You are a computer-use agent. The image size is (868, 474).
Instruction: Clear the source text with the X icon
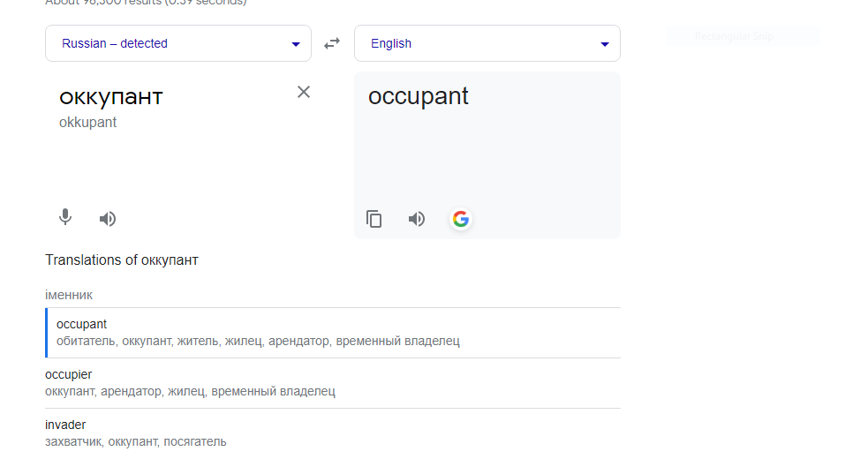304,92
